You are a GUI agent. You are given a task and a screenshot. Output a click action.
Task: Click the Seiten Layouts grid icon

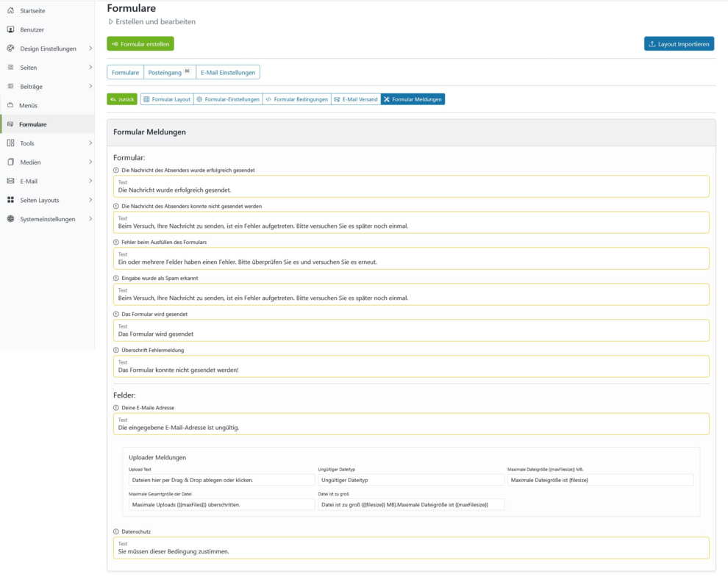pyautogui.click(x=11, y=200)
